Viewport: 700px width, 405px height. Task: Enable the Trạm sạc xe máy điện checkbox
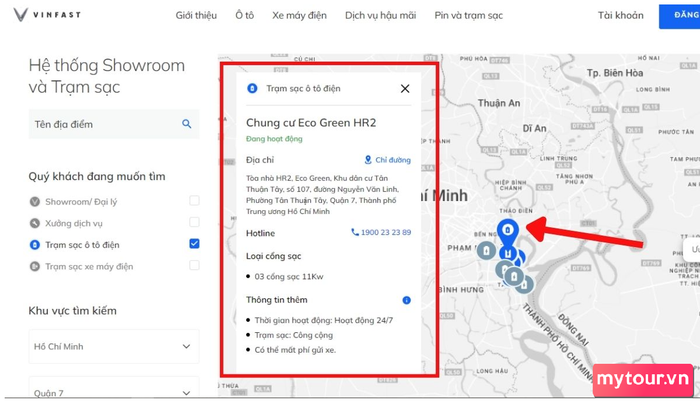tap(194, 265)
